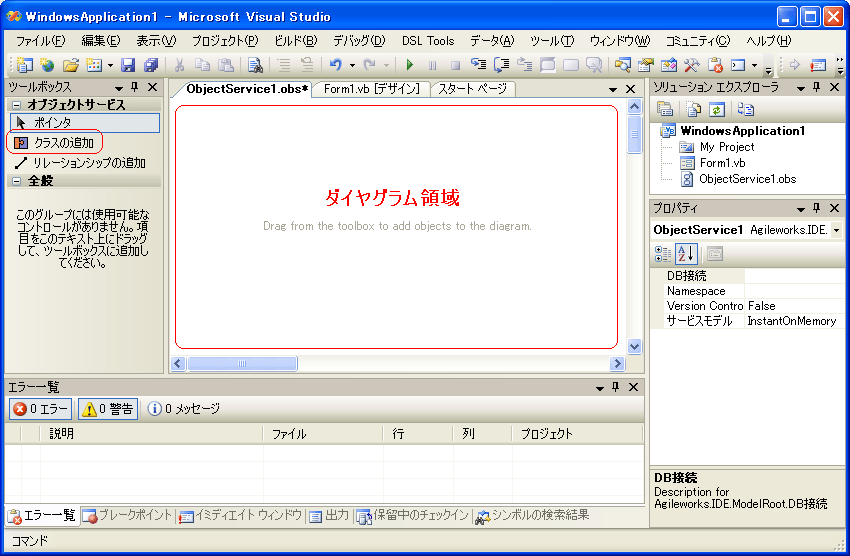Screen dimensions: 850x556
Task: Click the diagram horizontal scroll right arrow
Action: (617, 363)
